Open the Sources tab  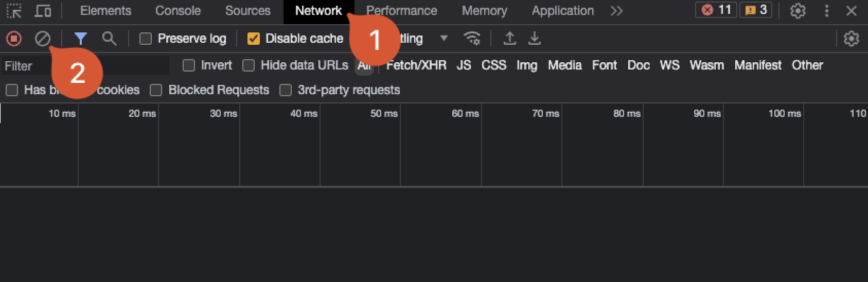[x=247, y=11]
